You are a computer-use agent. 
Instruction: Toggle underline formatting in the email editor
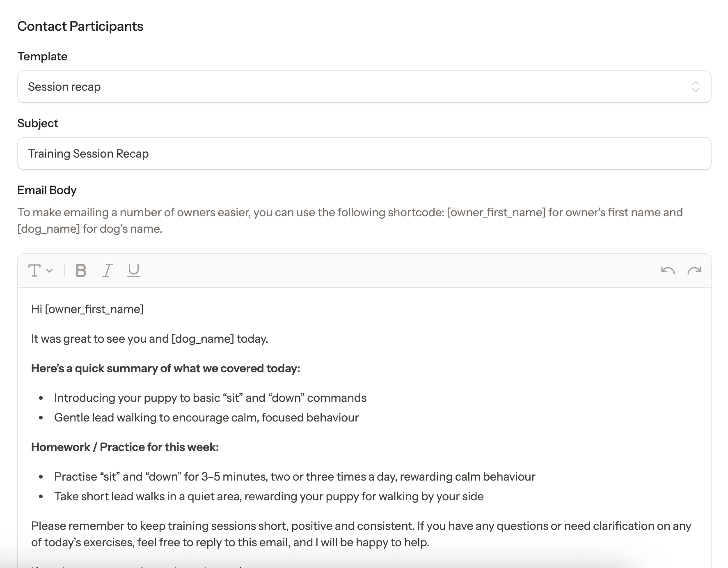(134, 270)
